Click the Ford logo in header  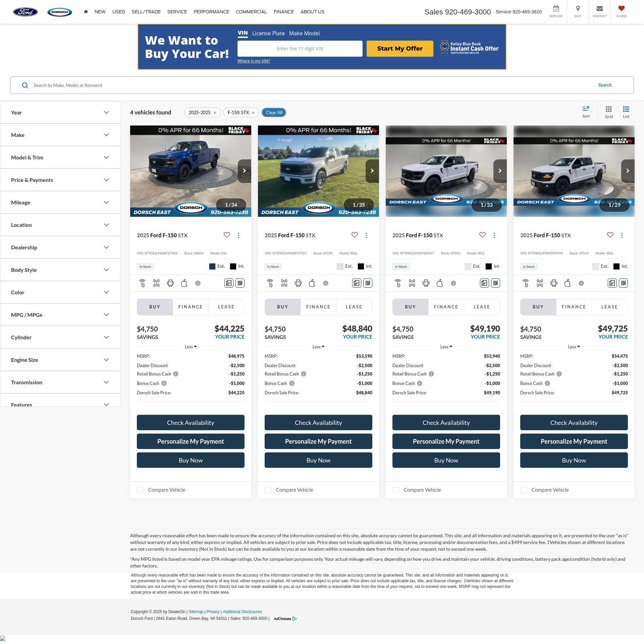pos(25,12)
